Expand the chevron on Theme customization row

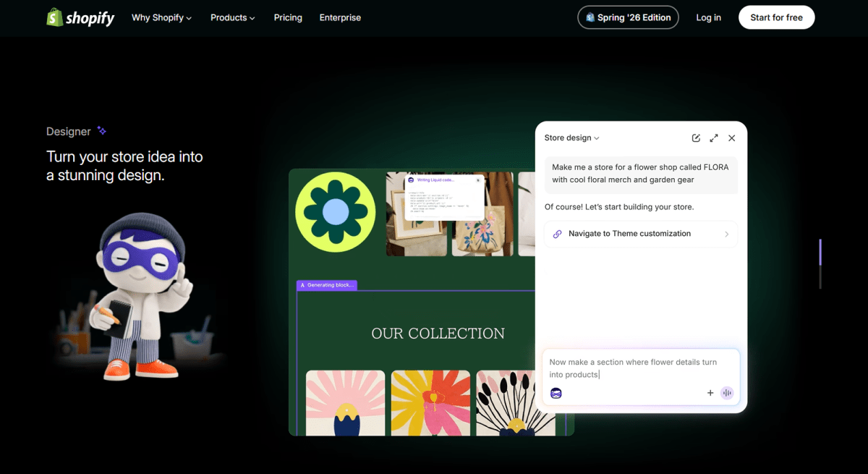click(x=727, y=234)
